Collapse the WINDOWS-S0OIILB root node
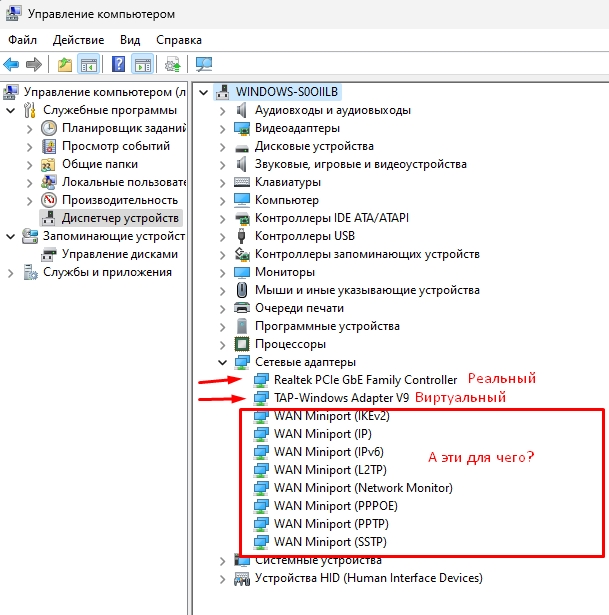Screen dimensions: 609x615 coord(203,93)
